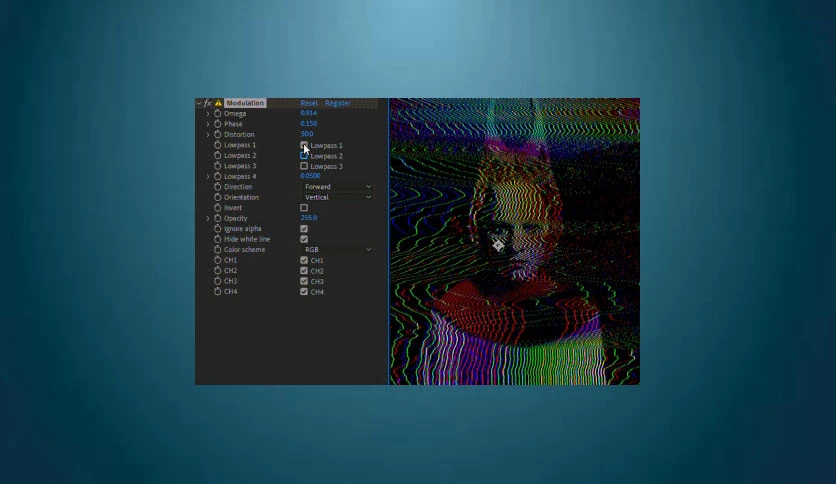This screenshot has height=484, width=836.
Task: Click the CH3 stopwatch icon
Action: pyautogui.click(x=218, y=281)
